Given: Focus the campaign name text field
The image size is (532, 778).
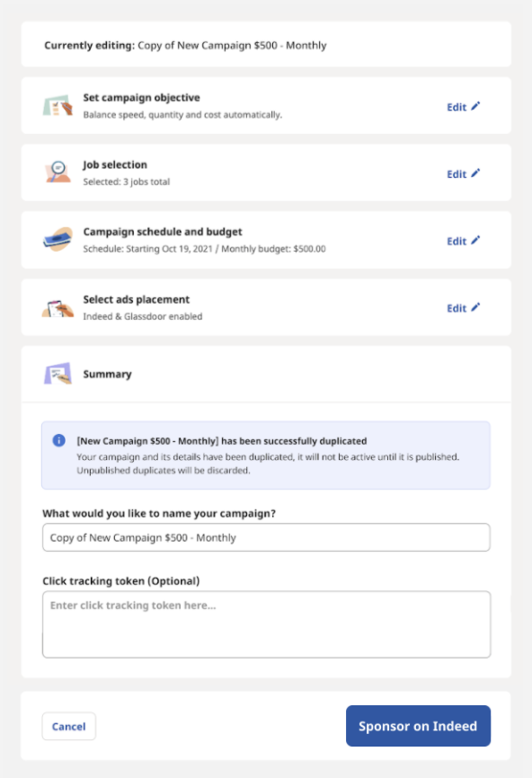Looking at the screenshot, I should click(267, 537).
